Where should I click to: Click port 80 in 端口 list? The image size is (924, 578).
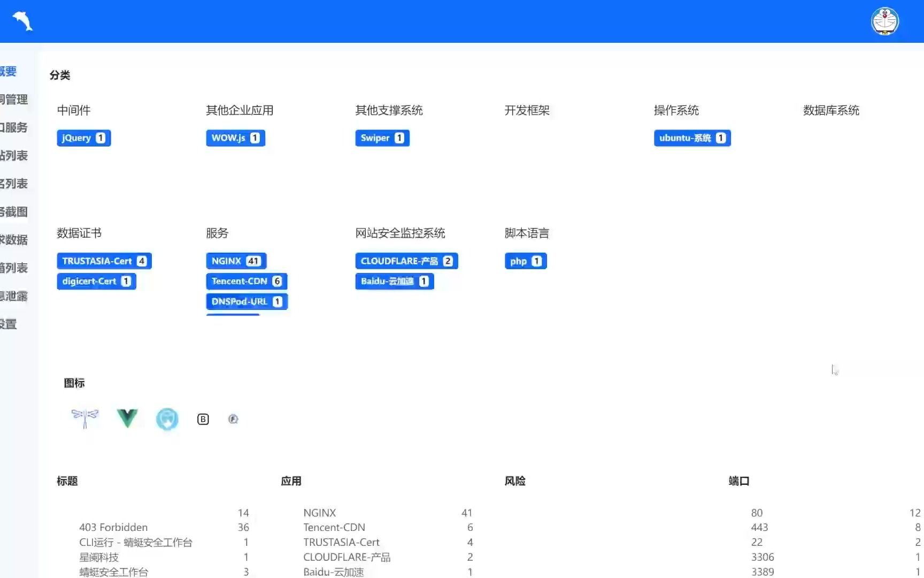click(x=757, y=513)
